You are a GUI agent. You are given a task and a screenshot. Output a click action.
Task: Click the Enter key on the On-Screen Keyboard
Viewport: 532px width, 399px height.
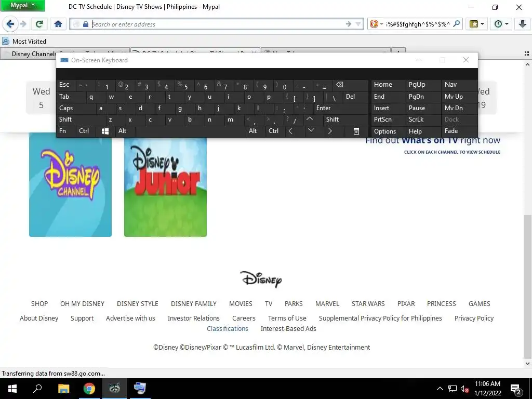point(341,108)
